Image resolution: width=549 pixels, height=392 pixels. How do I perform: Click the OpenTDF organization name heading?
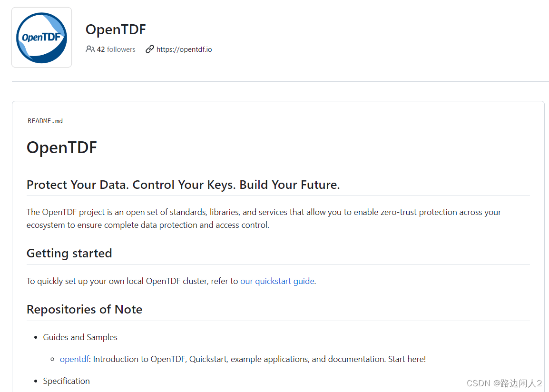(x=116, y=29)
